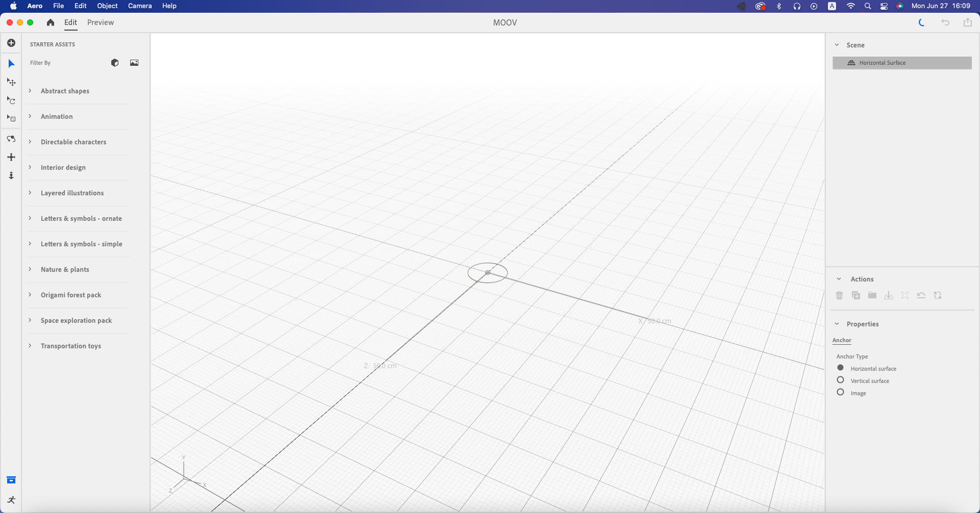Open the Edit menu in menu bar
This screenshot has width=980, height=513.
tap(81, 6)
